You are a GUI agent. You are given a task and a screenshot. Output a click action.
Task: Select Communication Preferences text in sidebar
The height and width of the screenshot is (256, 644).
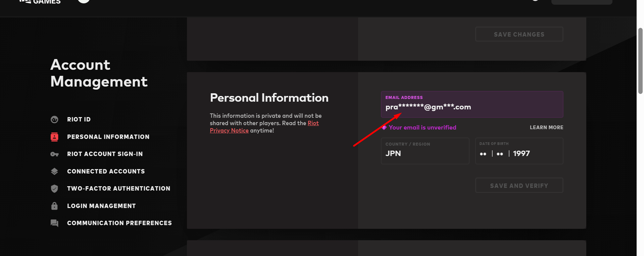[119, 223]
